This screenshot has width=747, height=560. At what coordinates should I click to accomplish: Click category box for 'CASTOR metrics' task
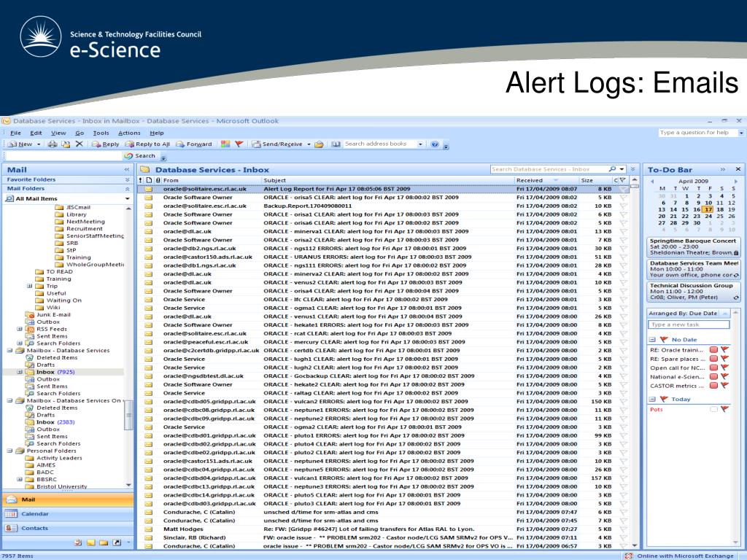(713, 385)
